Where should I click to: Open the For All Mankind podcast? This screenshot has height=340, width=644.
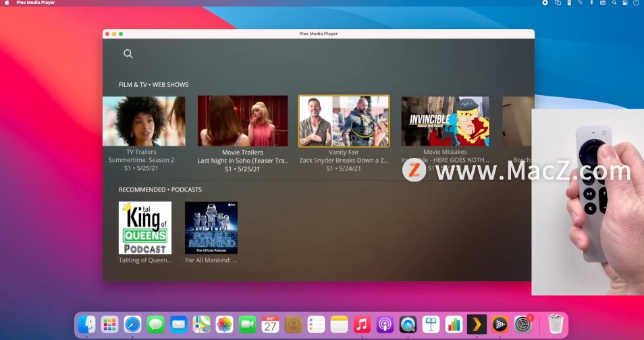[211, 228]
